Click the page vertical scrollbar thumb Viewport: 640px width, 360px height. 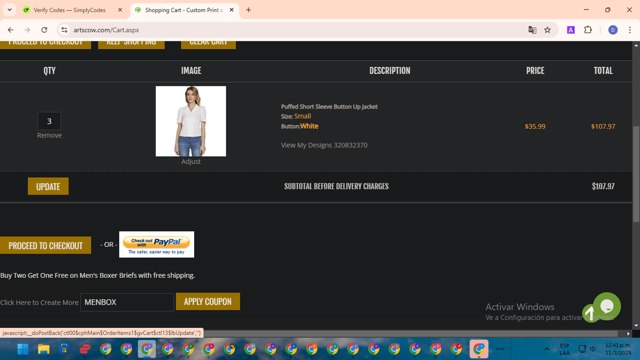click(x=636, y=173)
